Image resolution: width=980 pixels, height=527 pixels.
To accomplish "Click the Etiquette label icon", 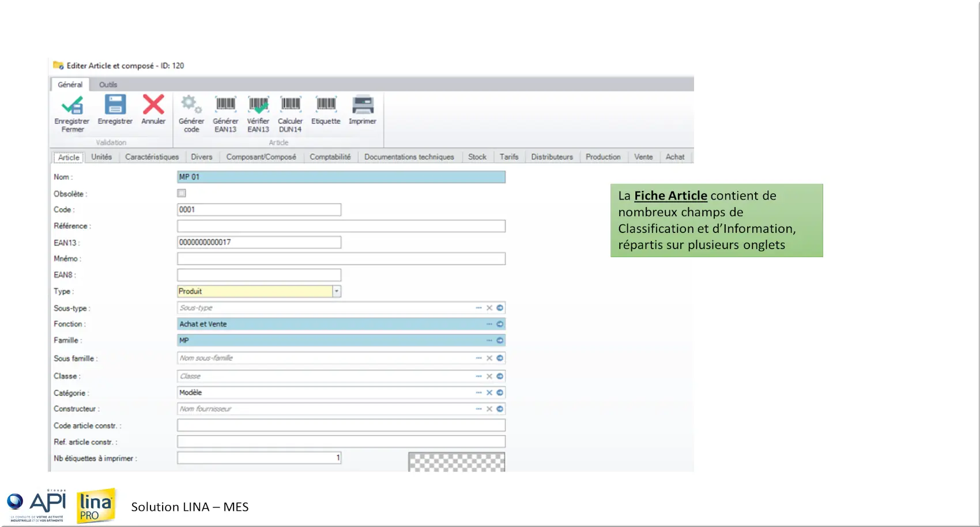I will 326,104.
